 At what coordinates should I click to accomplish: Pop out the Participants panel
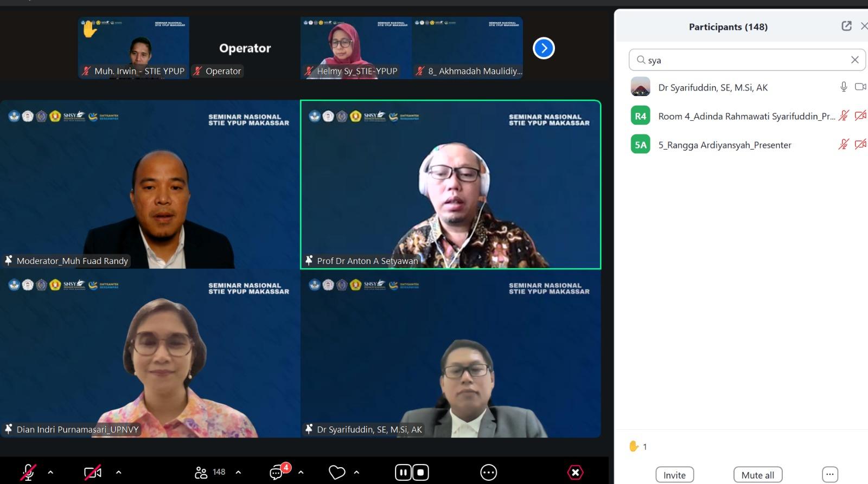tap(846, 26)
